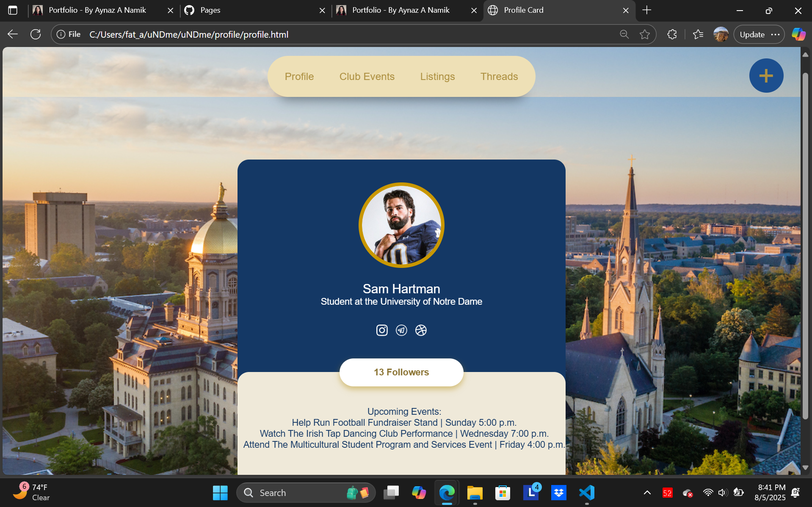The image size is (812, 507).
Task: Switch to Microsoft Edge in taskbar
Action: coord(447,493)
